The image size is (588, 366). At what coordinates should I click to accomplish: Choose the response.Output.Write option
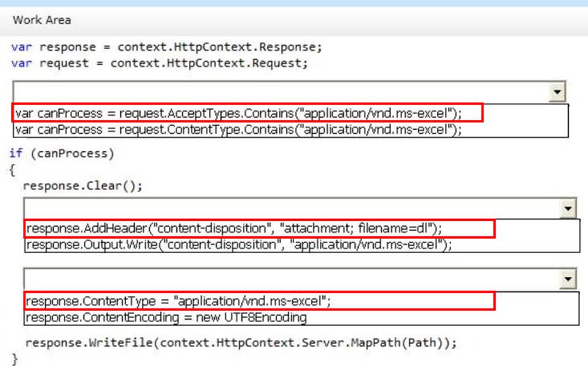(238, 245)
